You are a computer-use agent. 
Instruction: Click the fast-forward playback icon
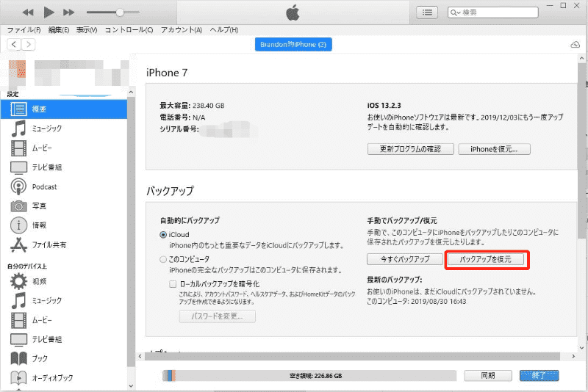(x=68, y=12)
